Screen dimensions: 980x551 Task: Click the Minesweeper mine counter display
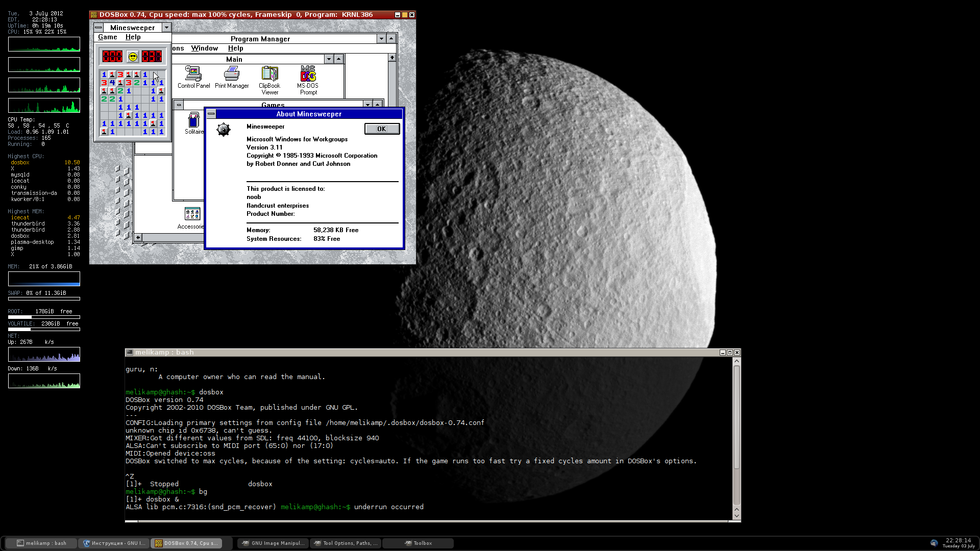pyautogui.click(x=112, y=57)
